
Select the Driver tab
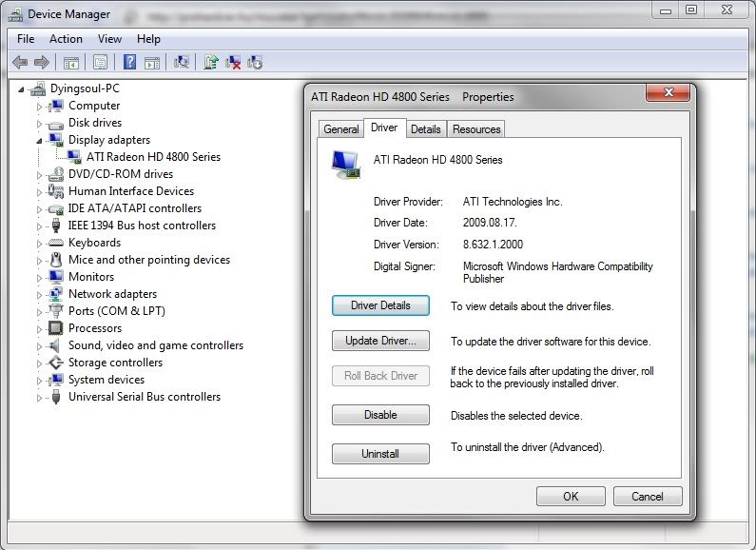tap(384, 128)
